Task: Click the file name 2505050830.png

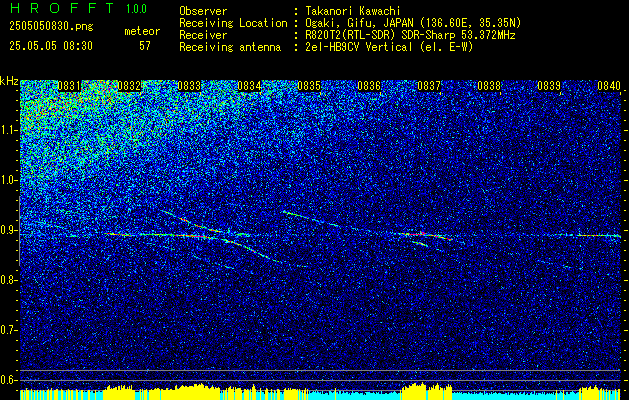Action: click(x=51, y=27)
